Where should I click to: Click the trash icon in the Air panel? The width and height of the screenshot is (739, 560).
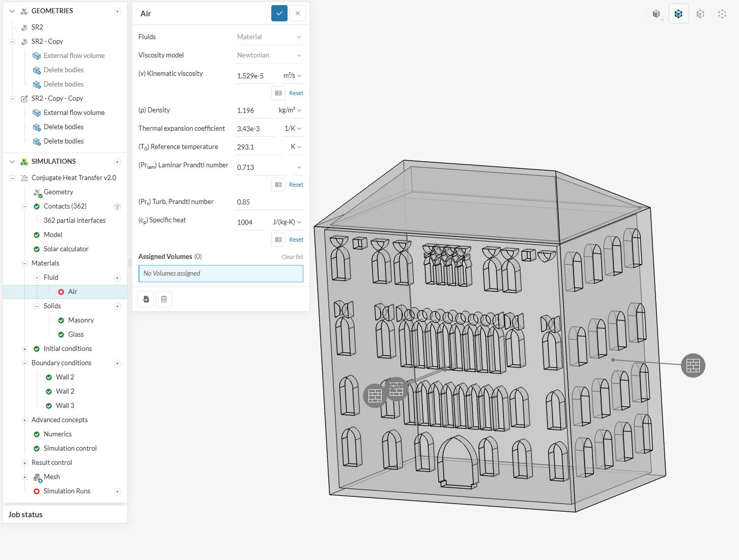pos(164,299)
